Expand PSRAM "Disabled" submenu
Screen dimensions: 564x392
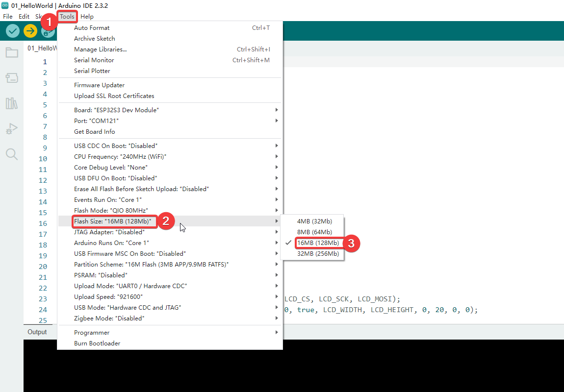pos(170,275)
